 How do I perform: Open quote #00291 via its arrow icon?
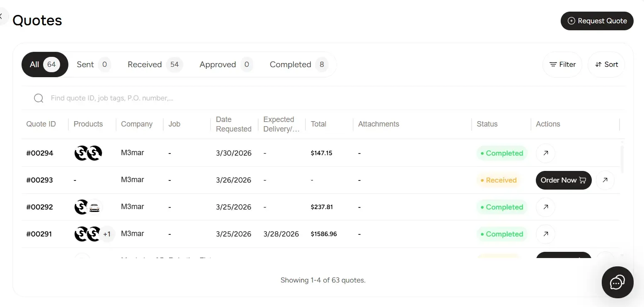[545, 234]
